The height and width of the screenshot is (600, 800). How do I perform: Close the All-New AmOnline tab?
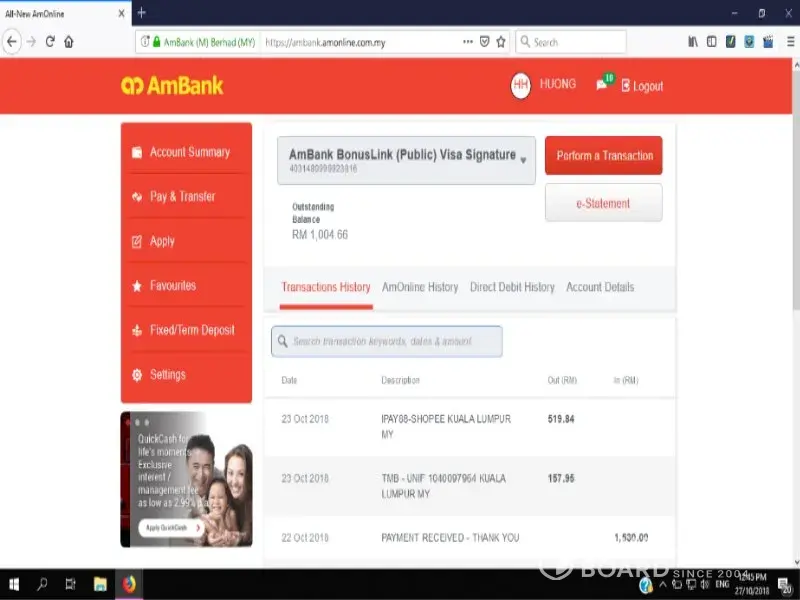(121, 13)
